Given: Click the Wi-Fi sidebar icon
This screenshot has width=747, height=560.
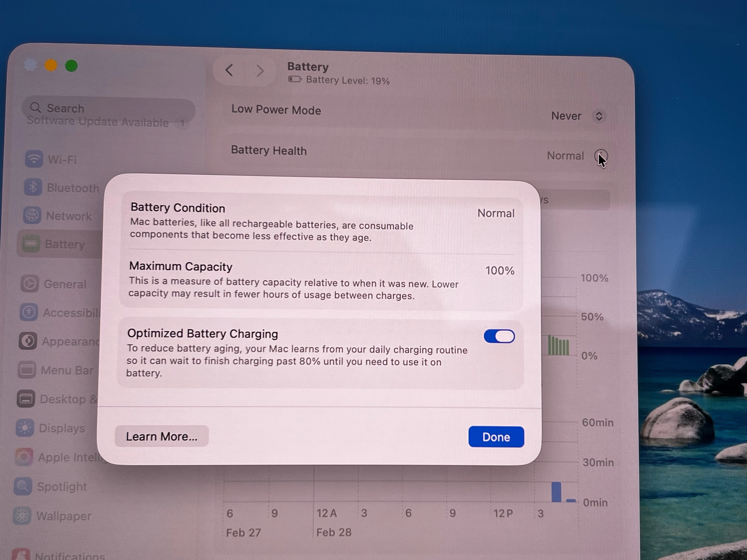Looking at the screenshot, I should [x=34, y=159].
